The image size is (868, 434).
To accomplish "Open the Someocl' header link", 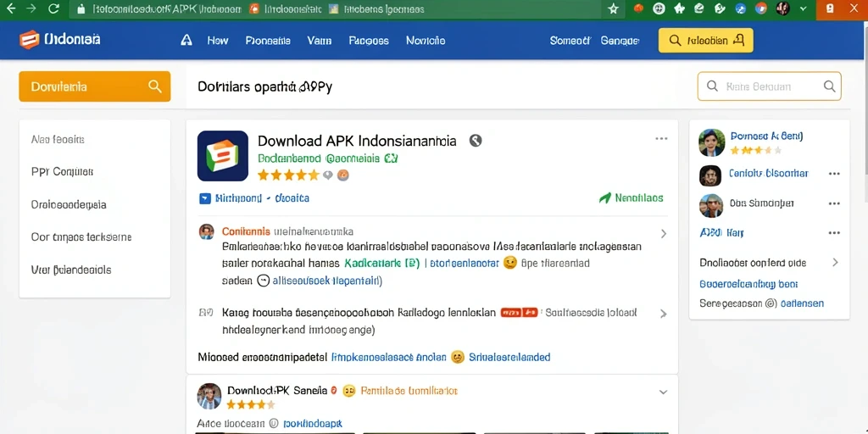I will click(x=570, y=41).
